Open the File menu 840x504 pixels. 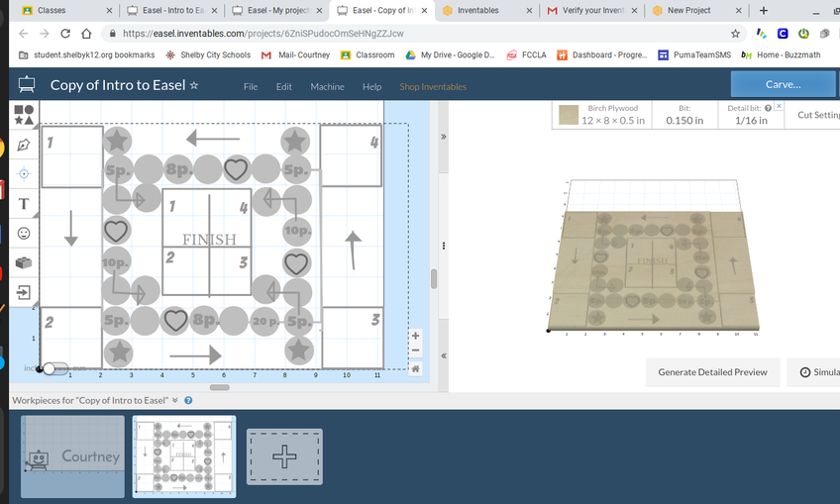[251, 86]
